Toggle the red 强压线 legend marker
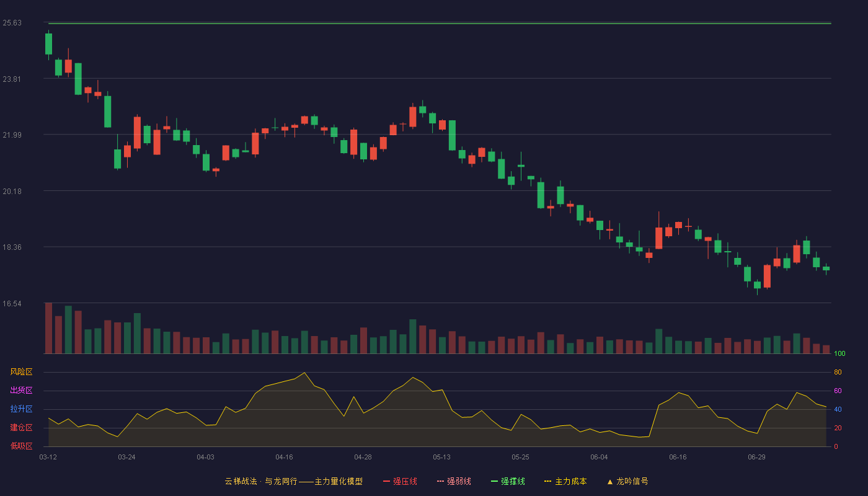This screenshot has height=496, width=868. pyautogui.click(x=386, y=481)
